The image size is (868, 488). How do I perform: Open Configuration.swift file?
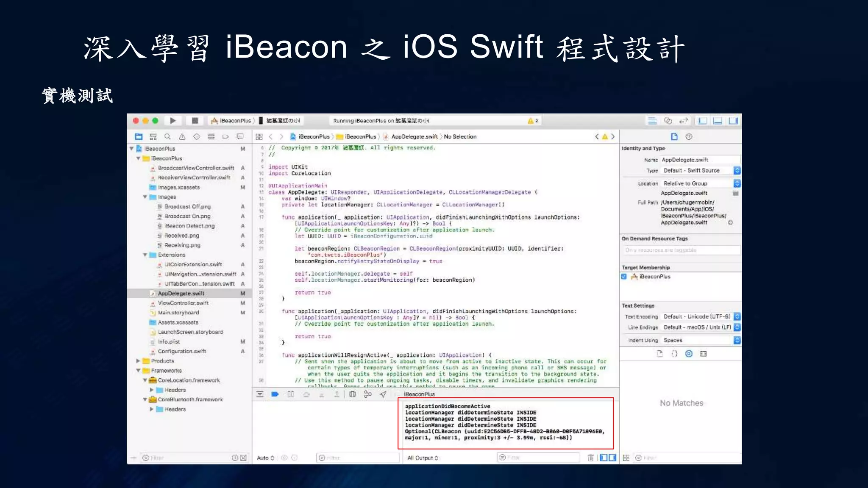[182, 351]
